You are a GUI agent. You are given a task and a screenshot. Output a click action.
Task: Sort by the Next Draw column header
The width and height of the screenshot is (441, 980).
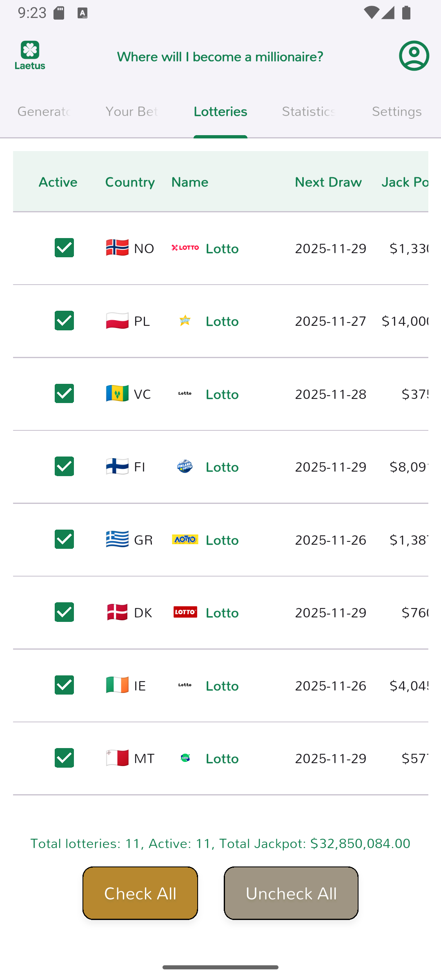[x=328, y=182]
